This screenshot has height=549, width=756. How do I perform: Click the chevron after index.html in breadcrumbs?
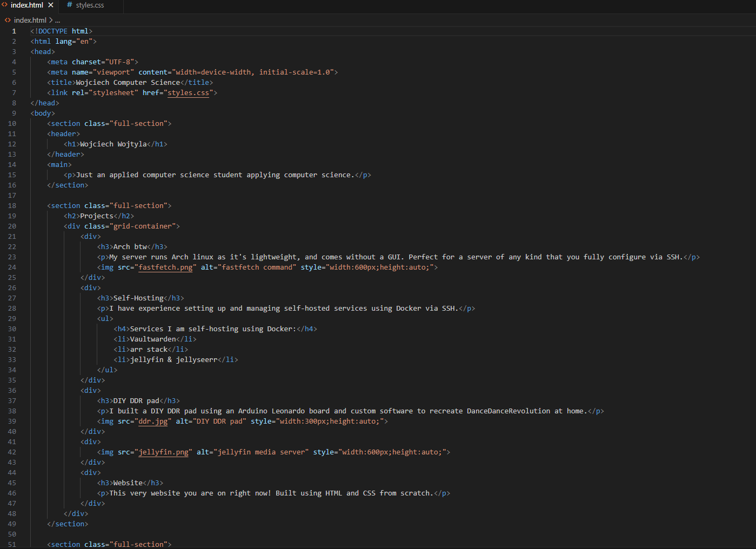click(x=50, y=20)
